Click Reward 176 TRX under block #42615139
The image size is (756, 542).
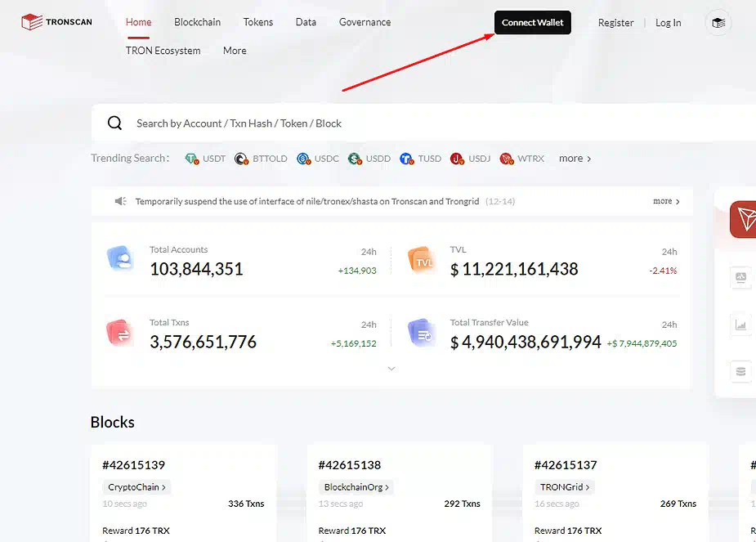(136, 531)
